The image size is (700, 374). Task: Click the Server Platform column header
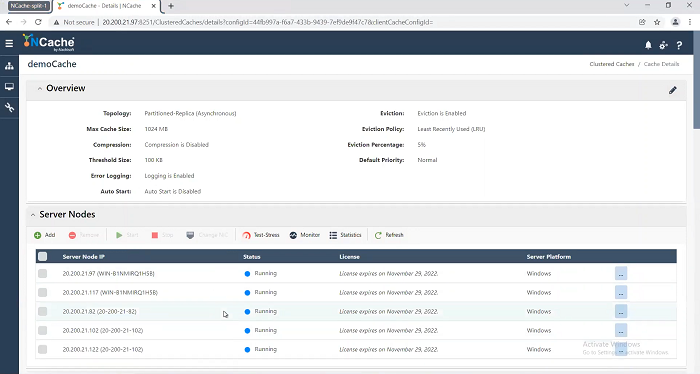[549, 257]
